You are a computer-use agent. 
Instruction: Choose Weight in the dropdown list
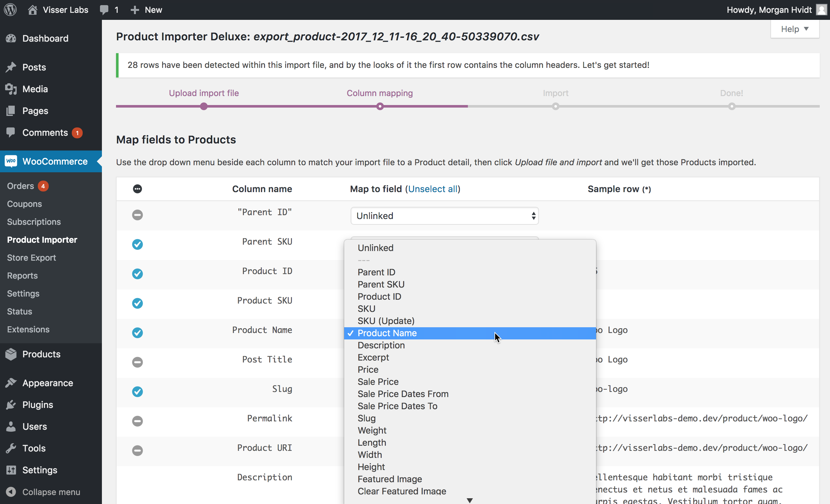[x=470, y=430]
